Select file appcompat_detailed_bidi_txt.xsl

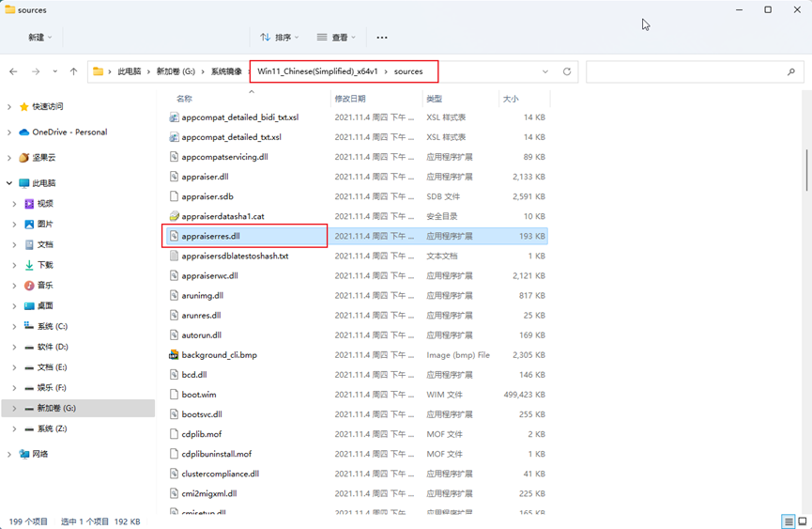click(239, 117)
